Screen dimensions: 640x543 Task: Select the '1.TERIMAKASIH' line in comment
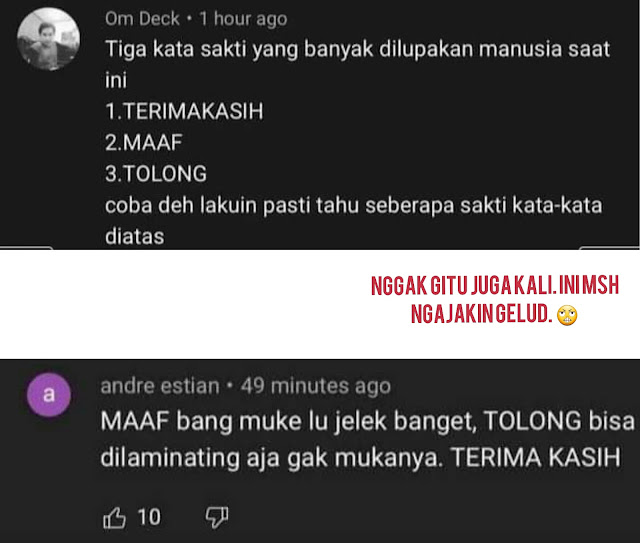(x=184, y=111)
